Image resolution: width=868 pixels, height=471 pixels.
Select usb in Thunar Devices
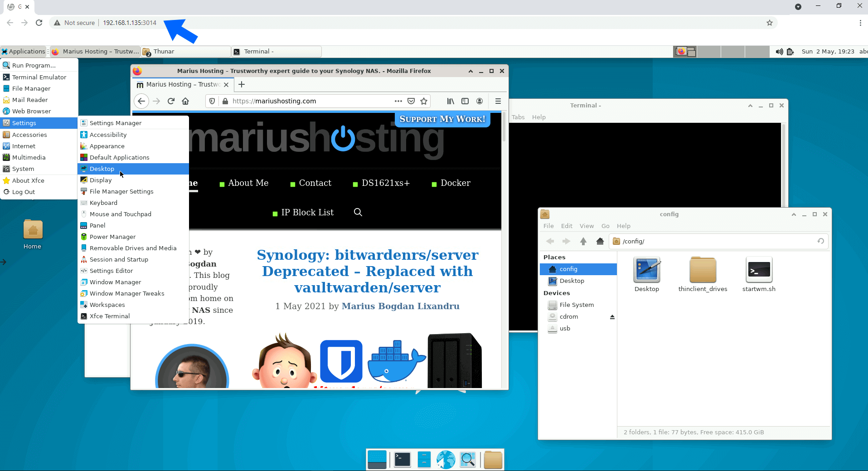[578, 329]
